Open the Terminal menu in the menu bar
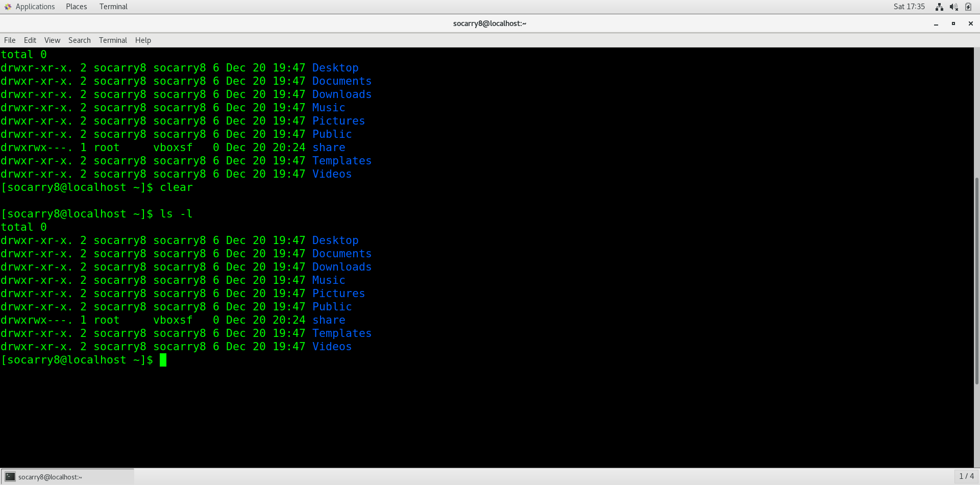 (113, 40)
